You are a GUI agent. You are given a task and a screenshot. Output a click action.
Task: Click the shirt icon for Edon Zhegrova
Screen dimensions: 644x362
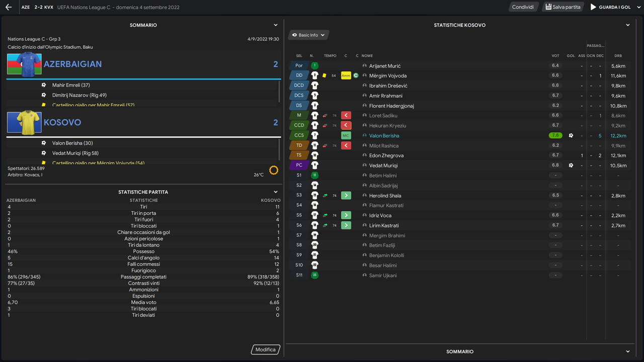coord(314,155)
